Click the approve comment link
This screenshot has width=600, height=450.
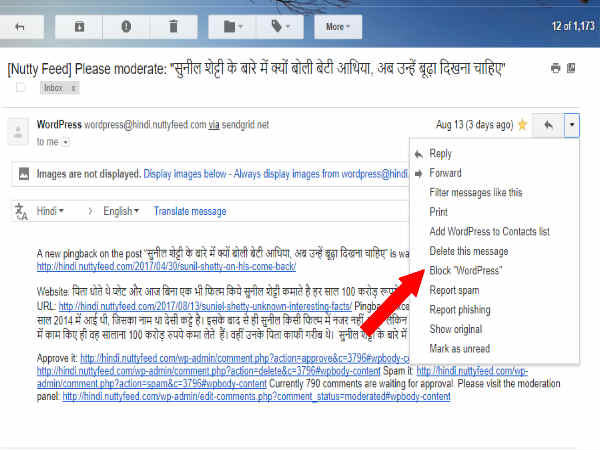click(245, 359)
